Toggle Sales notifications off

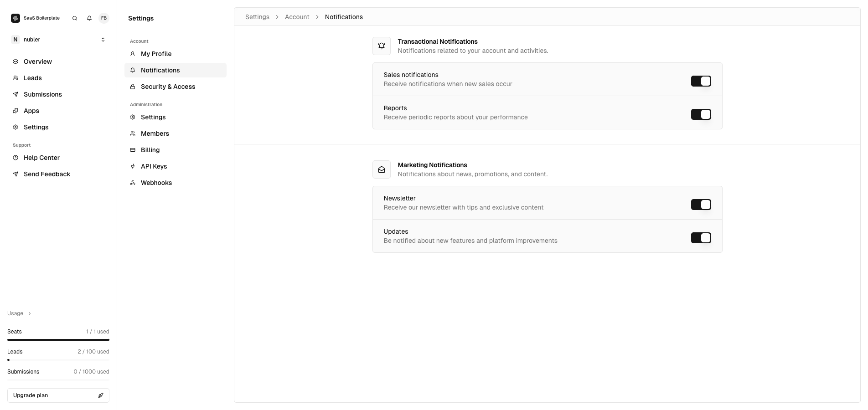pos(701,81)
